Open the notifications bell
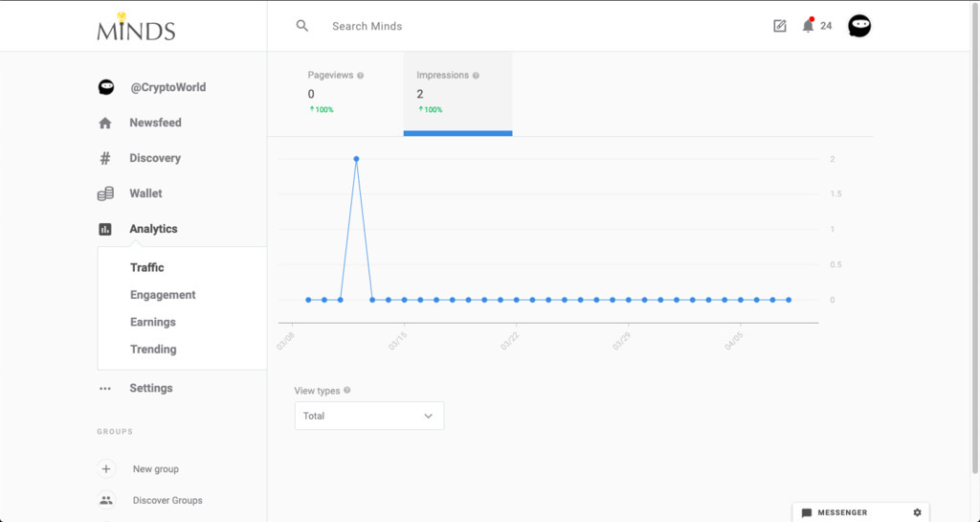The image size is (980, 522). pos(808,26)
